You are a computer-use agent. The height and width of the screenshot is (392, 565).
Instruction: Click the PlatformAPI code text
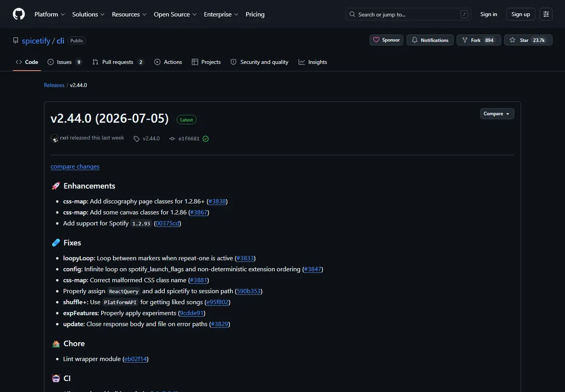(120, 302)
